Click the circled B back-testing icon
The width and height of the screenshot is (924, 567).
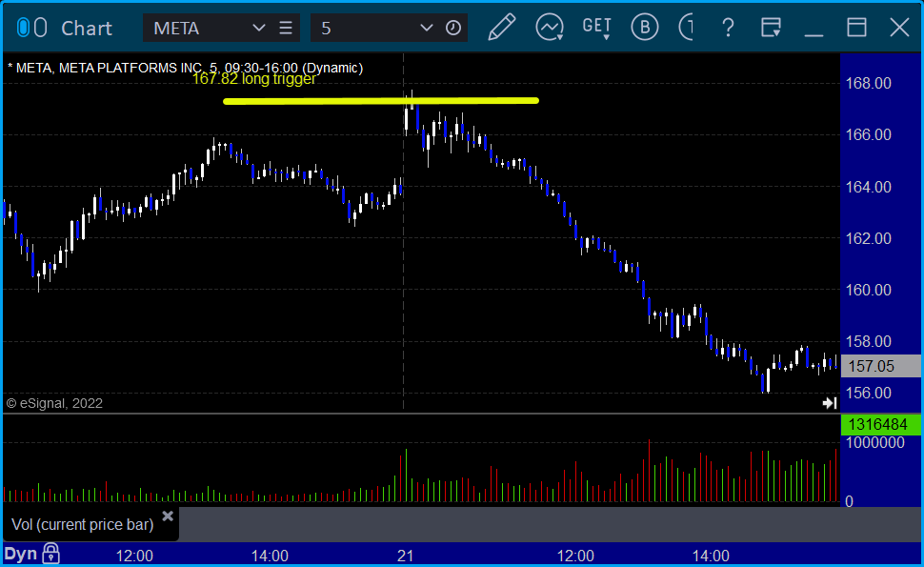[x=645, y=28]
